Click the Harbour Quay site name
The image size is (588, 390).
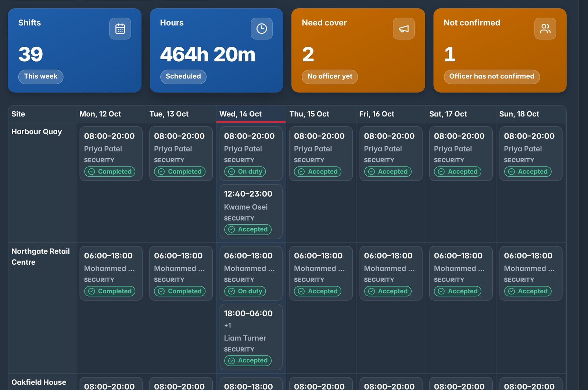pos(37,132)
